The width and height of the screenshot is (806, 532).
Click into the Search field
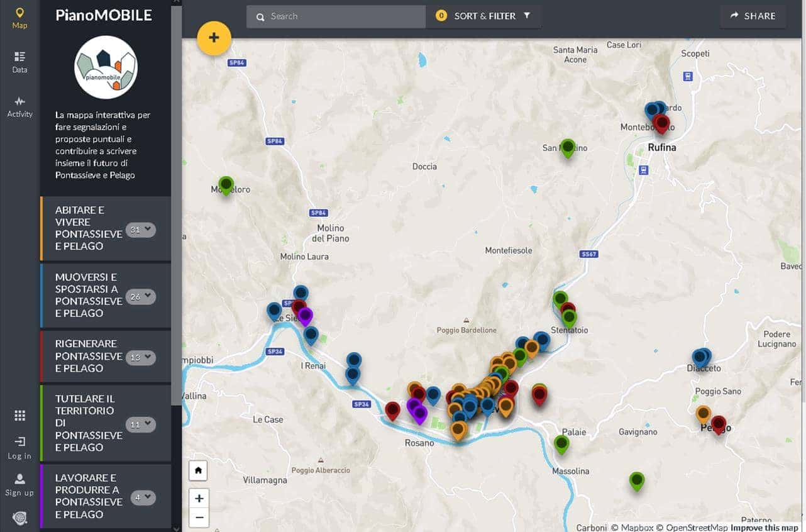(x=336, y=16)
